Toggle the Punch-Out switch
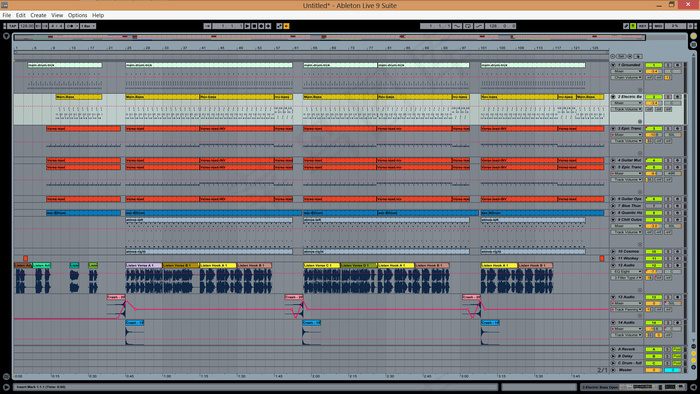Viewport: 700px width, 394px height. (479, 26)
